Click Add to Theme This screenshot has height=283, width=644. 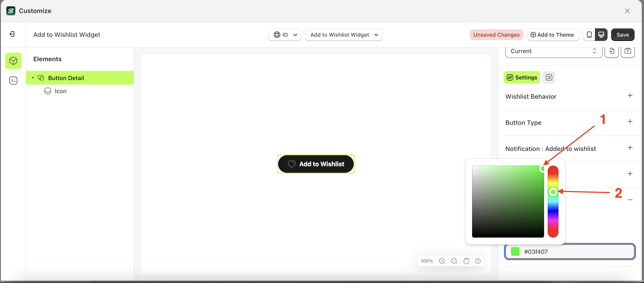[x=553, y=35]
